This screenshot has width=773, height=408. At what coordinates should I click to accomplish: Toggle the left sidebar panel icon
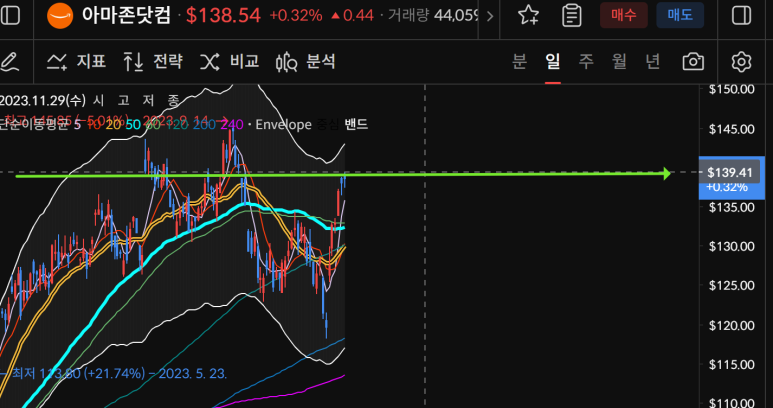click(x=10, y=15)
